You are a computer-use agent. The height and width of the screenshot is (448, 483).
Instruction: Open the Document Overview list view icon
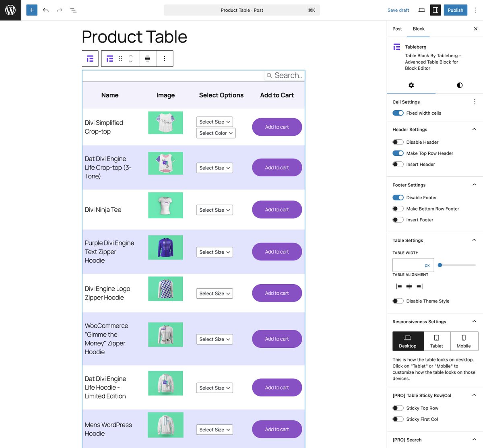point(73,10)
